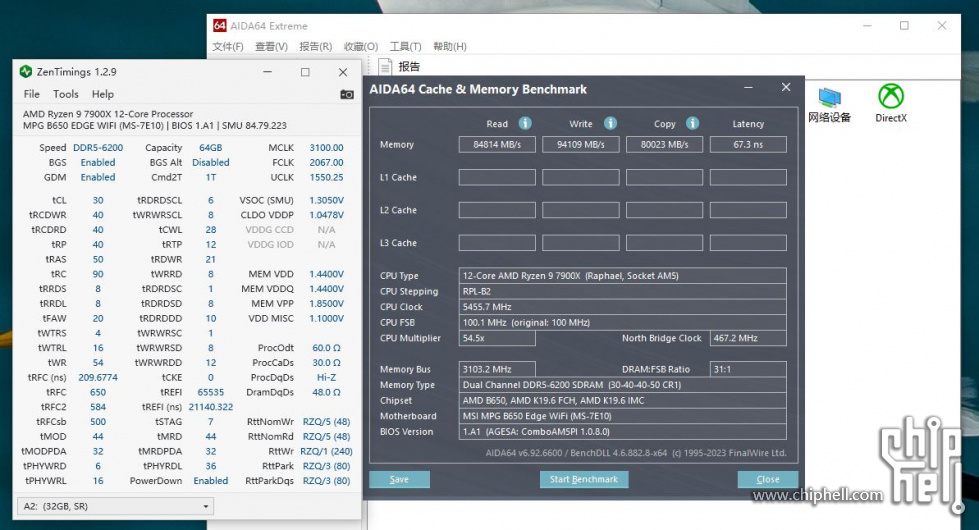
Task: Click the Memory Read 84814 MB/s field
Action: tap(497, 144)
